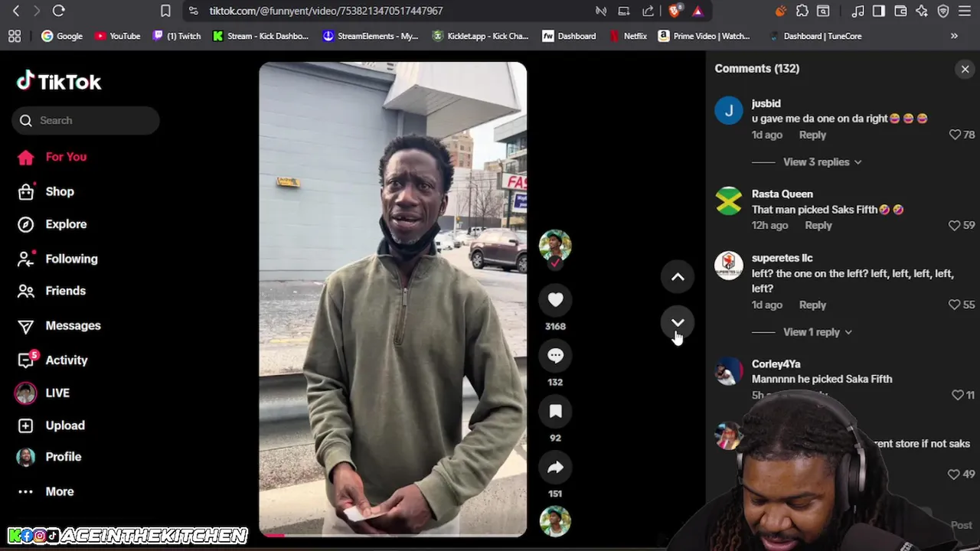The height and width of the screenshot is (551, 980).
Task: Click the tiktok.com address bar URL
Action: pos(326,11)
